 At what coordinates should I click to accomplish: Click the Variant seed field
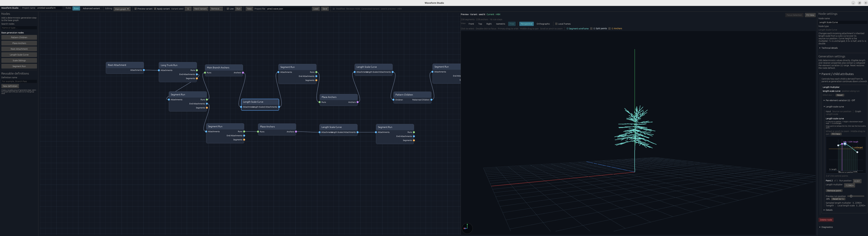(188, 9)
